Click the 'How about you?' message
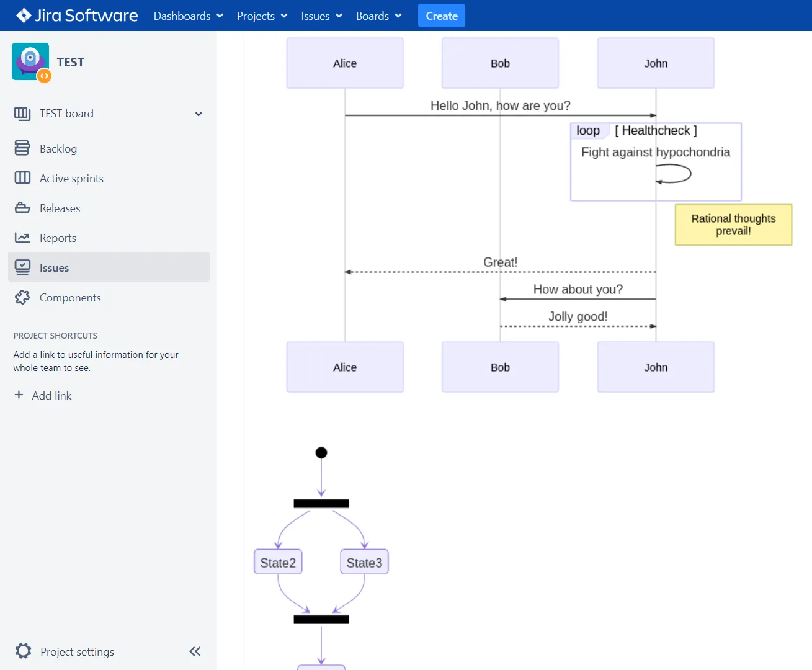This screenshot has width=812, height=670. click(578, 289)
